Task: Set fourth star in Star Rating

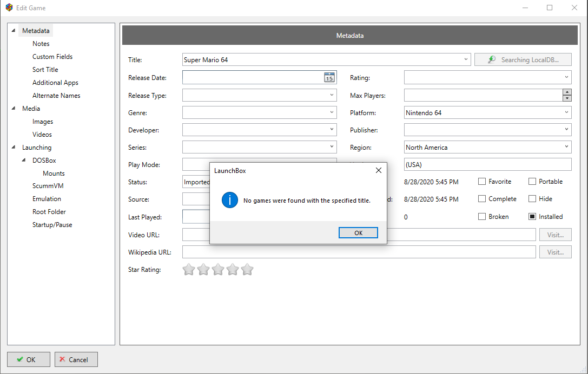Action: point(233,270)
